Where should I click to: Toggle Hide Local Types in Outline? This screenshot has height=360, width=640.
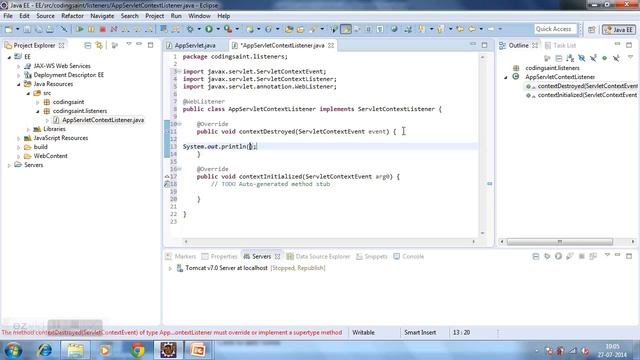click(x=616, y=58)
